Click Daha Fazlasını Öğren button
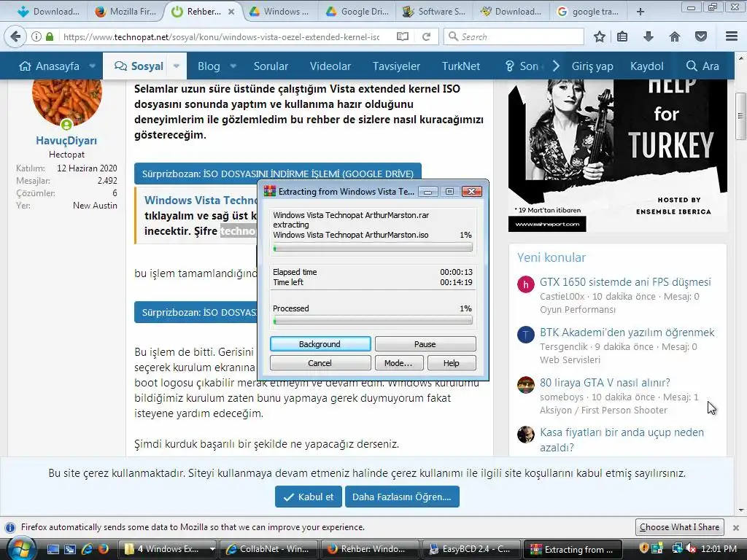 (x=402, y=497)
